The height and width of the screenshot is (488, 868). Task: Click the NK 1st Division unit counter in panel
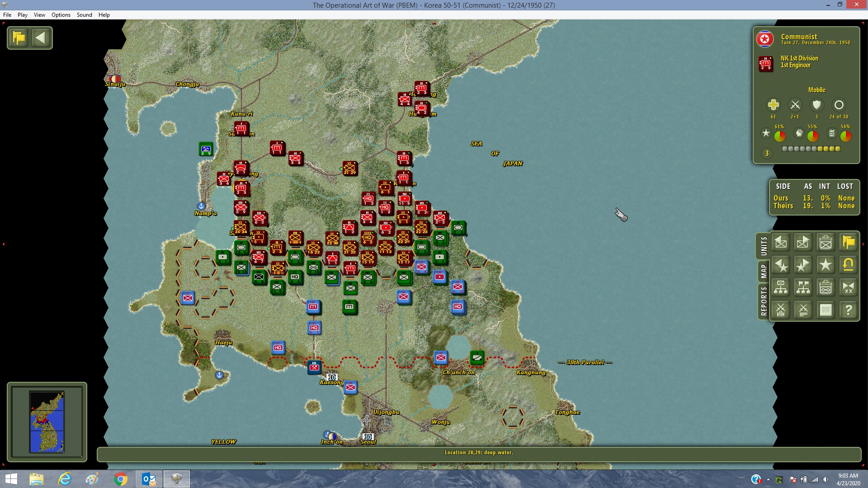coord(766,64)
